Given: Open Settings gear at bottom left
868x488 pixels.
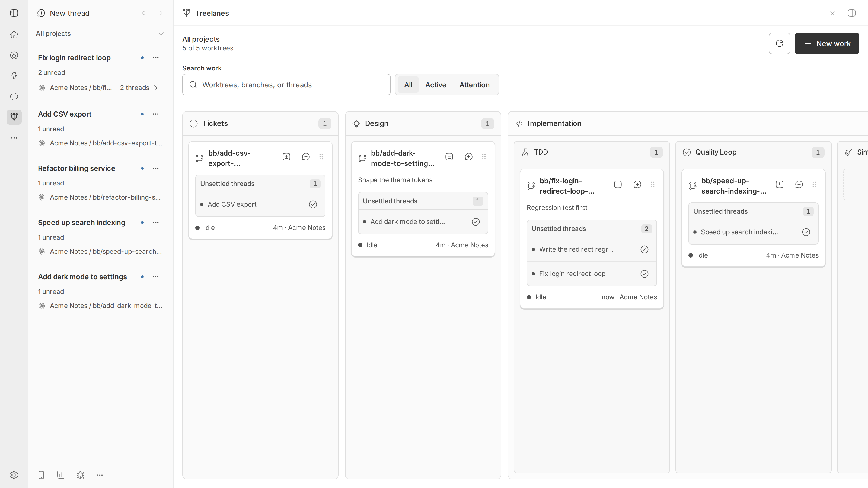Looking at the screenshot, I should (x=14, y=475).
